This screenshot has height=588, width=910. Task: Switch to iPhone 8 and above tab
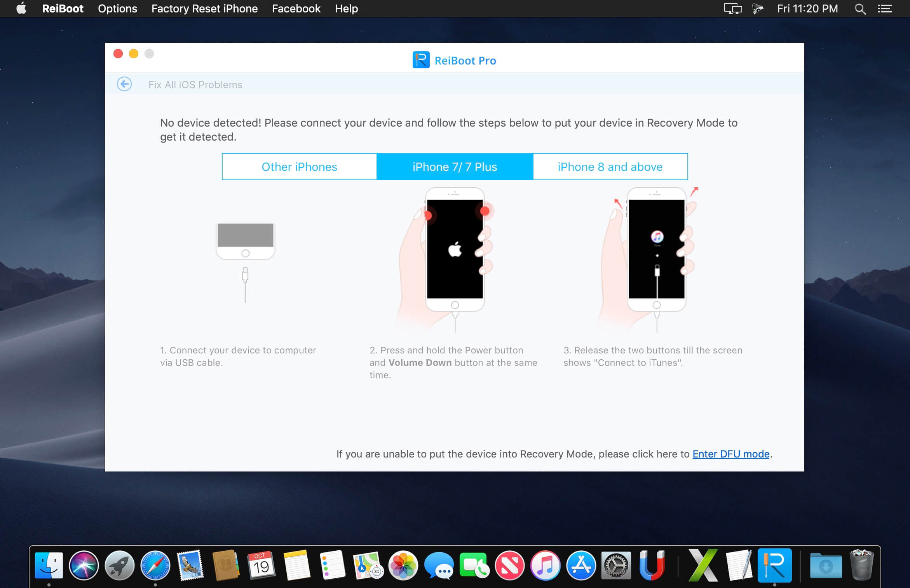tap(610, 166)
